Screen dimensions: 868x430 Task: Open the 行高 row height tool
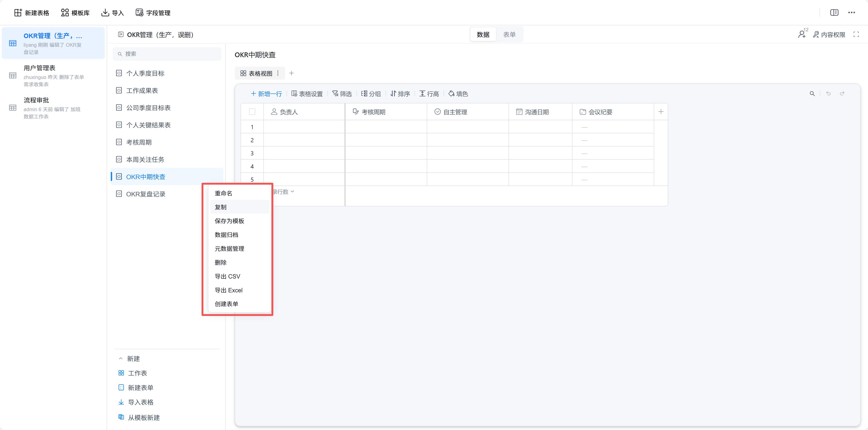pyautogui.click(x=429, y=94)
